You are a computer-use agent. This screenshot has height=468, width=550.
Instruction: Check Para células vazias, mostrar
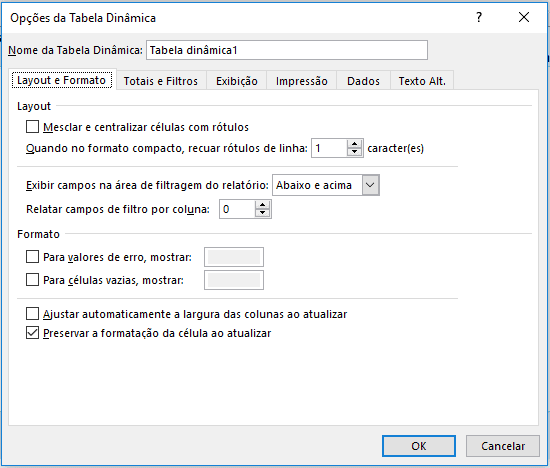[32, 280]
